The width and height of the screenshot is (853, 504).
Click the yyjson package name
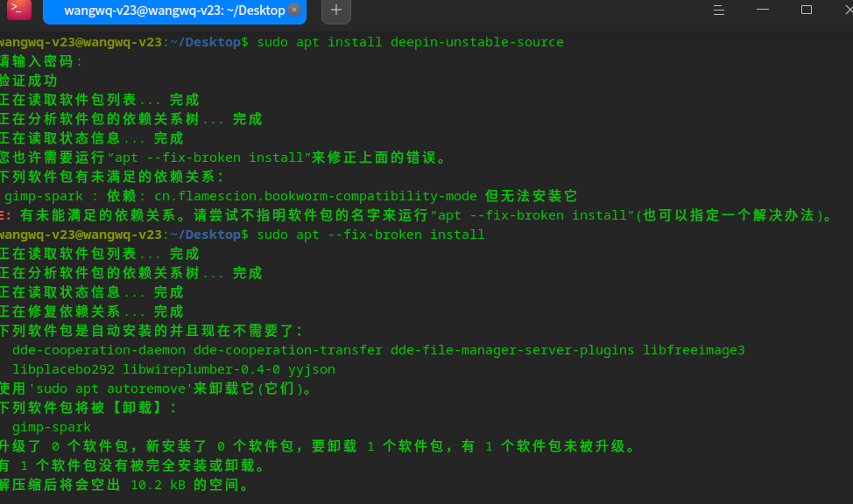(x=312, y=370)
